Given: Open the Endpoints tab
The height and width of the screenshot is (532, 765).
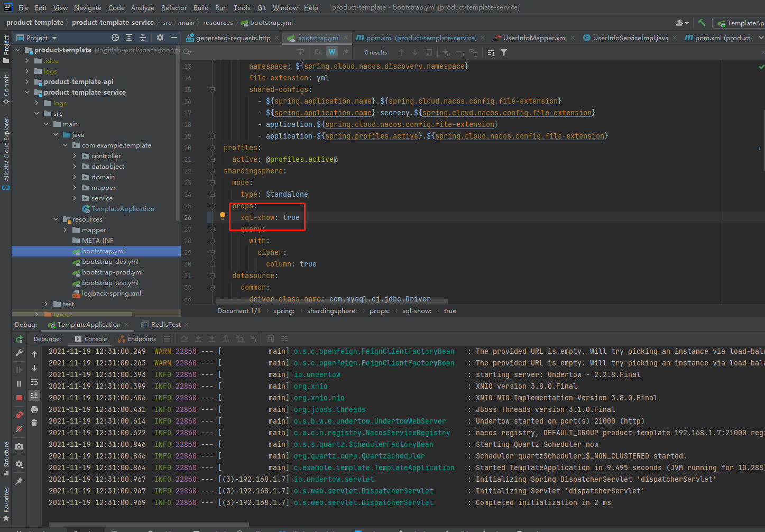Looking at the screenshot, I should point(137,339).
